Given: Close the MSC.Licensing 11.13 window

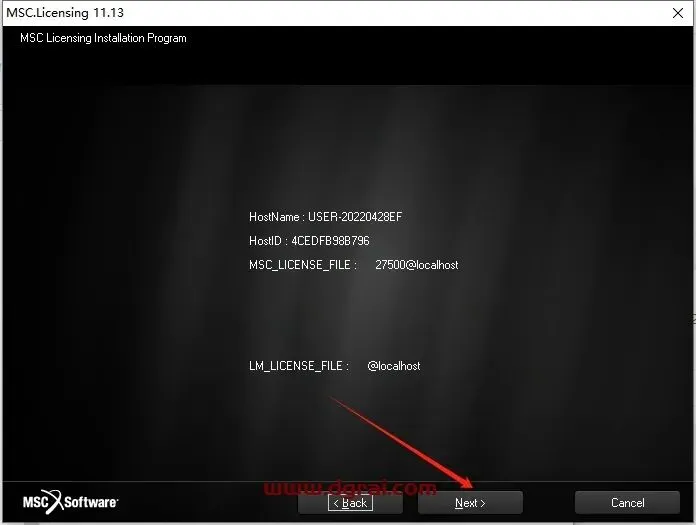Looking at the screenshot, I should point(678,13).
